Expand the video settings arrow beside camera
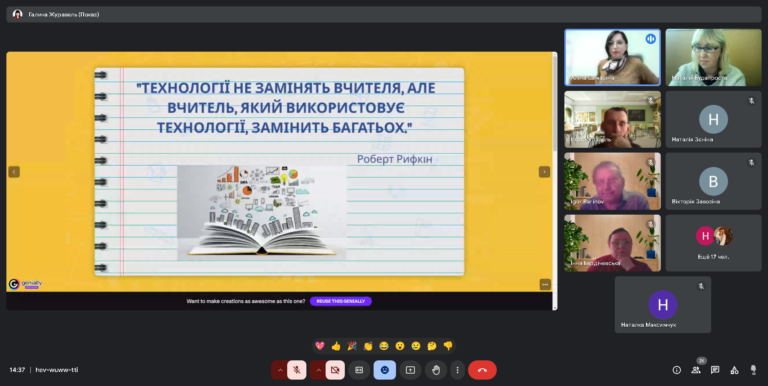Viewport: 768px width, 386px height. tap(318, 370)
